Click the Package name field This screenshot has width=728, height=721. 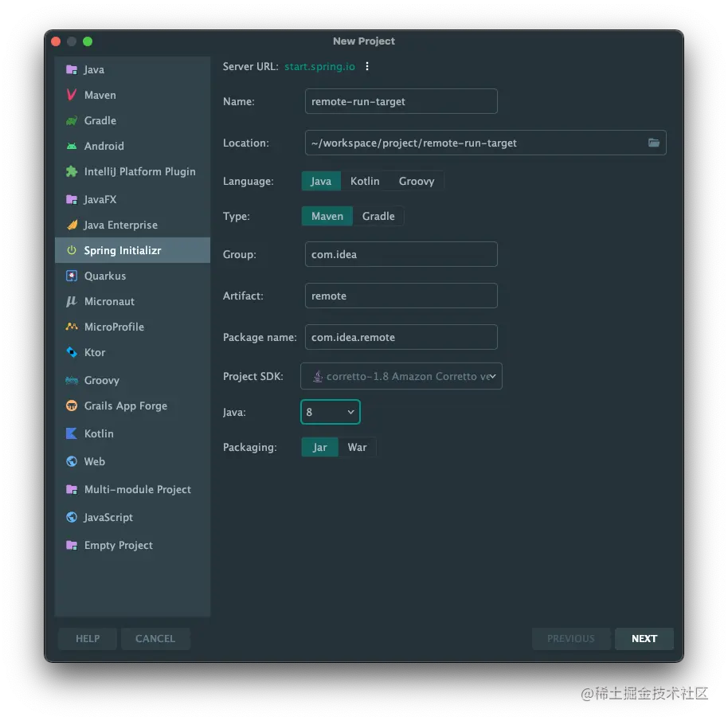click(x=401, y=337)
